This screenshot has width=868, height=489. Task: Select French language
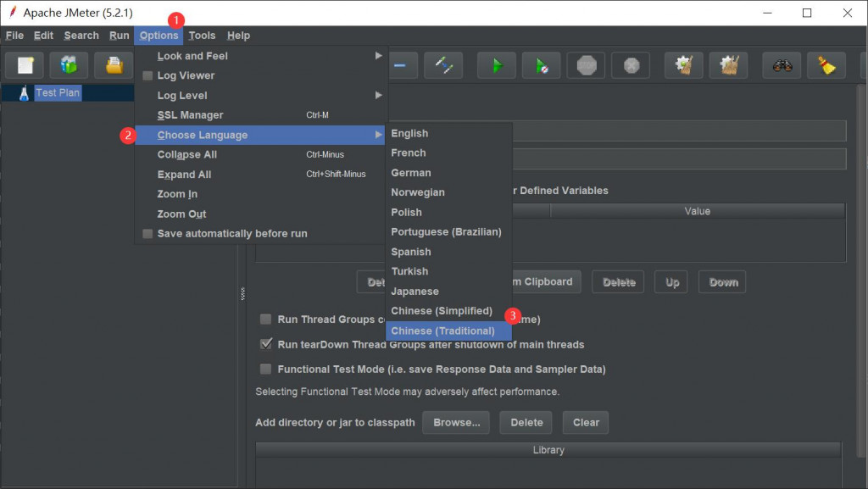coord(449,153)
